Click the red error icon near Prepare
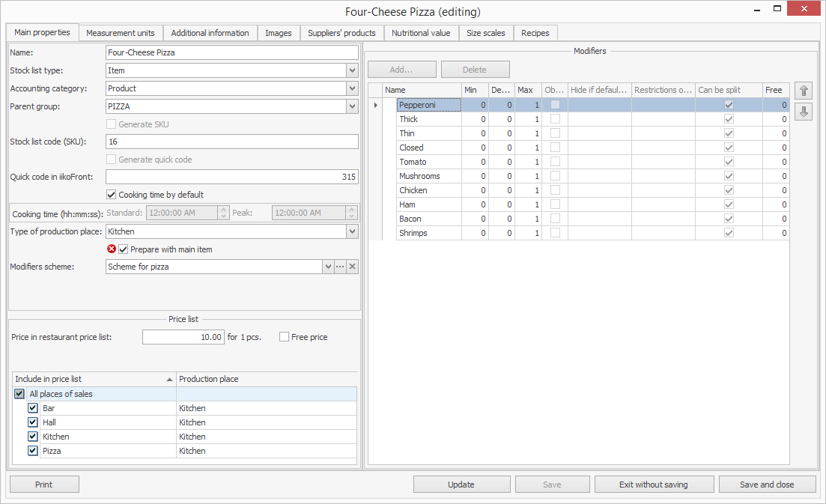Image resolution: width=826 pixels, height=504 pixels. click(x=112, y=249)
